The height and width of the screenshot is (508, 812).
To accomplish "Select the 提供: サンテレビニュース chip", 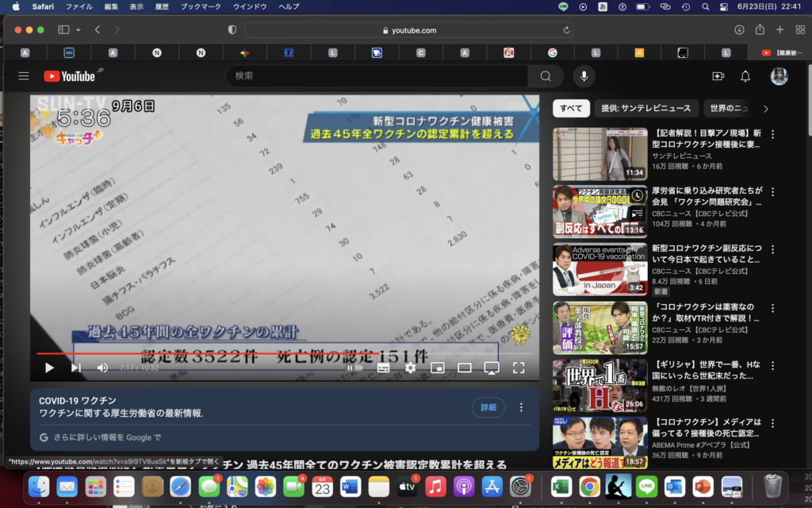I will 645,109.
